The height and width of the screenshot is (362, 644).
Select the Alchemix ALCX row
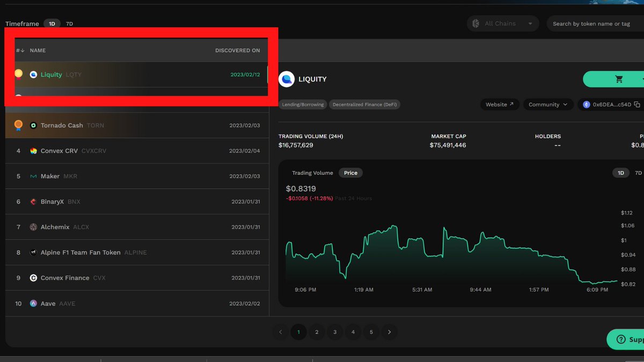tap(137, 227)
